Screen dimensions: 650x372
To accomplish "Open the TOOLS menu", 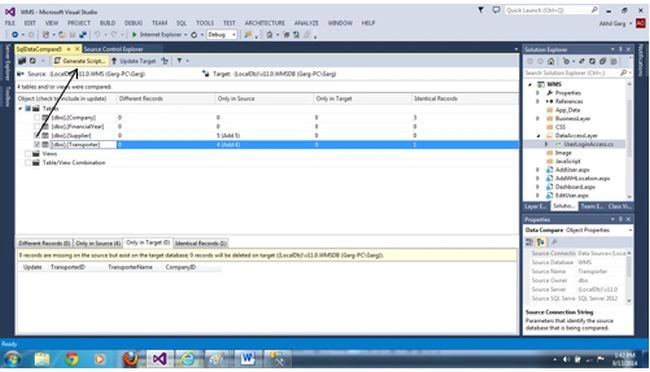I will pos(205,23).
